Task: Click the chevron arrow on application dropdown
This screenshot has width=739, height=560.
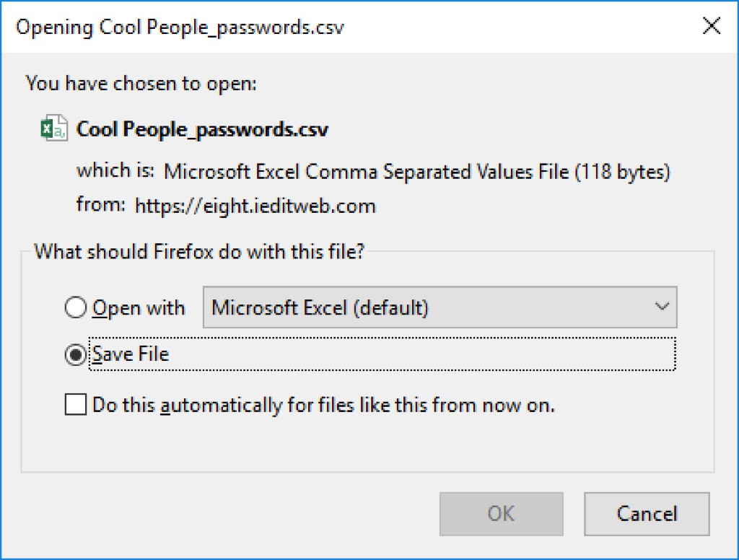Action: click(x=662, y=307)
